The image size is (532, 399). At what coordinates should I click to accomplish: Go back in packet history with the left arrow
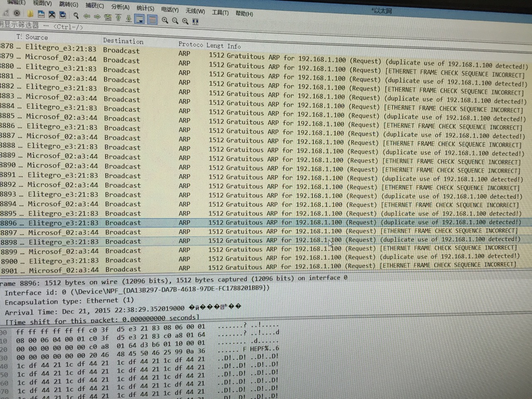click(x=86, y=16)
